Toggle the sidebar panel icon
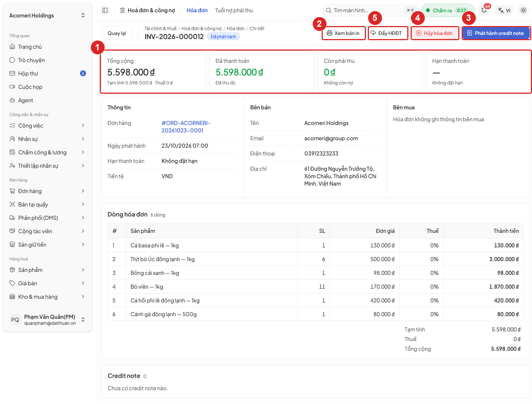The height and width of the screenshot is (404, 532). pos(105,10)
